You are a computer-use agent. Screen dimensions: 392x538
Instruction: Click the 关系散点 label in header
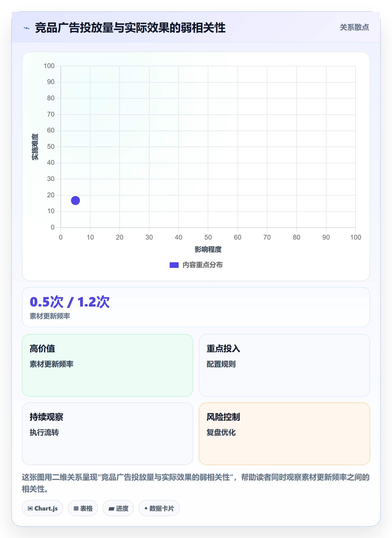pyautogui.click(x=354, y=27)
